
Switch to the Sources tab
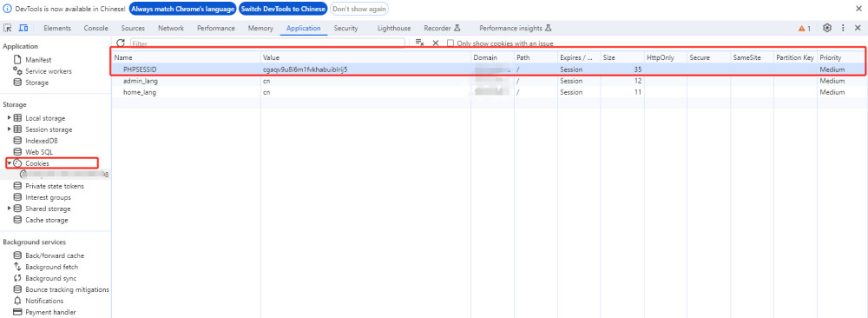133,29
